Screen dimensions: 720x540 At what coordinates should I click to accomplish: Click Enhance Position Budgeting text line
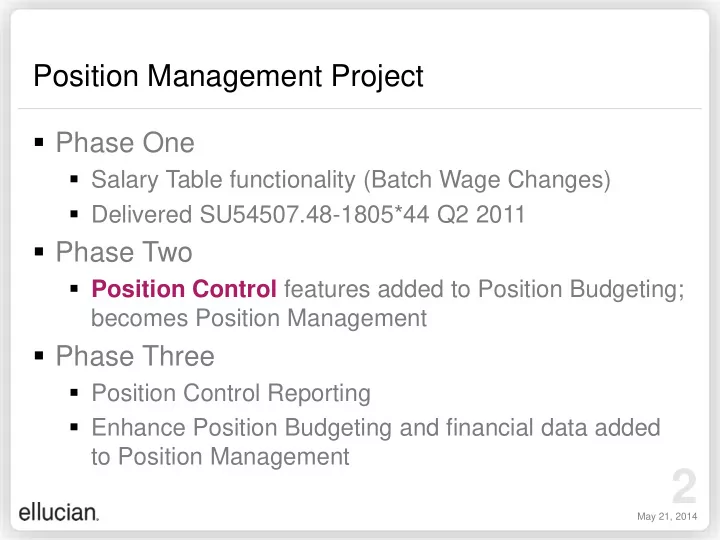pos(376,428)
